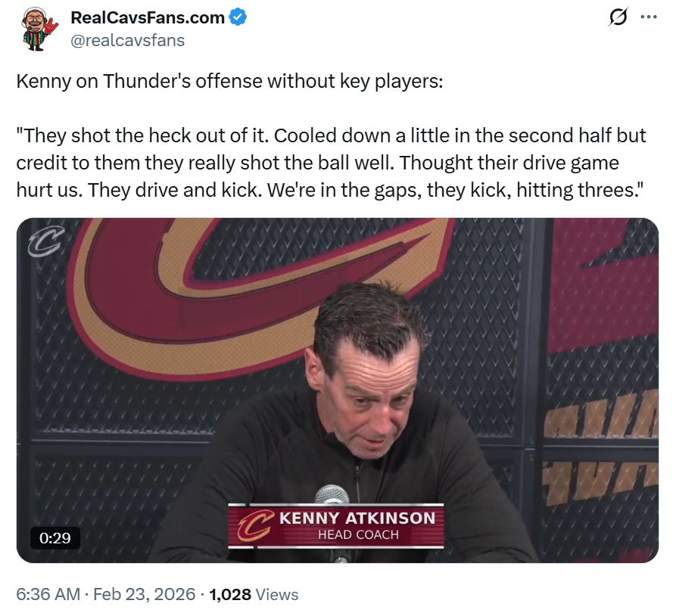Click the 1,028 view count number
Image resolution: width=673 pixels, height=616 pixels.
click(x=230, y=594)
